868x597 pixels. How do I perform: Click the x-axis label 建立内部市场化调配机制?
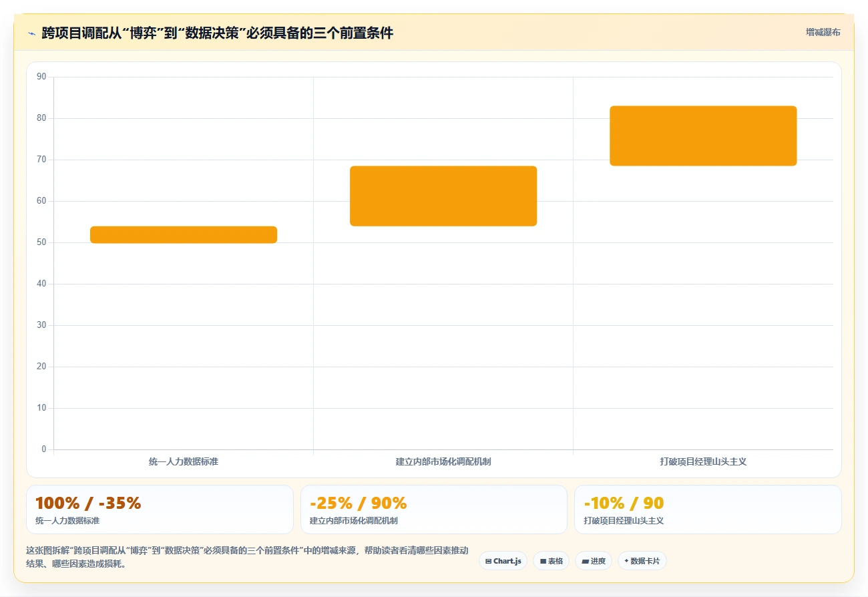coord(443,461)
